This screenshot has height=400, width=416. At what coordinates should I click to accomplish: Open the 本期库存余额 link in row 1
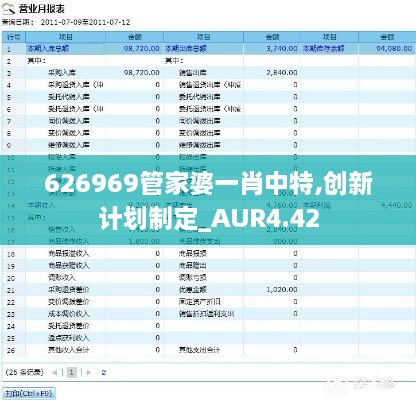click(x=323, y=49)
